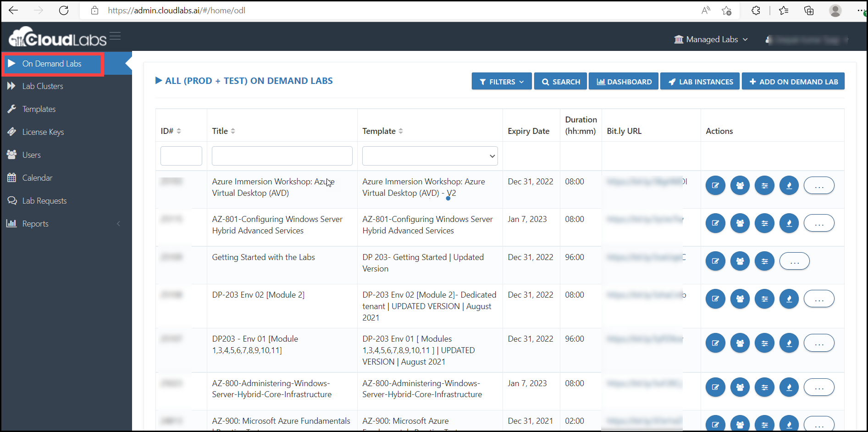This screenshot has width=868, height=432.
Task: Click fourth action icon for Azure Immersion Workshop
Action: [x=789, y=186]
